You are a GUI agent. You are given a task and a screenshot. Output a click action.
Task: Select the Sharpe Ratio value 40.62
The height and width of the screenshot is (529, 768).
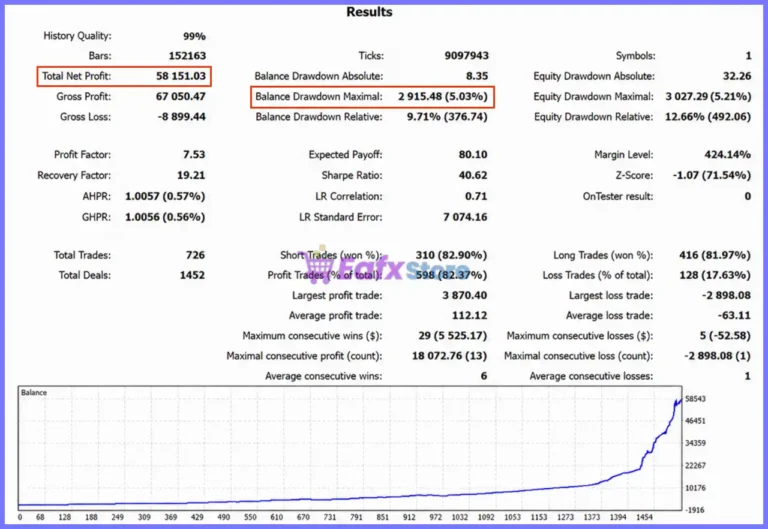473,175
